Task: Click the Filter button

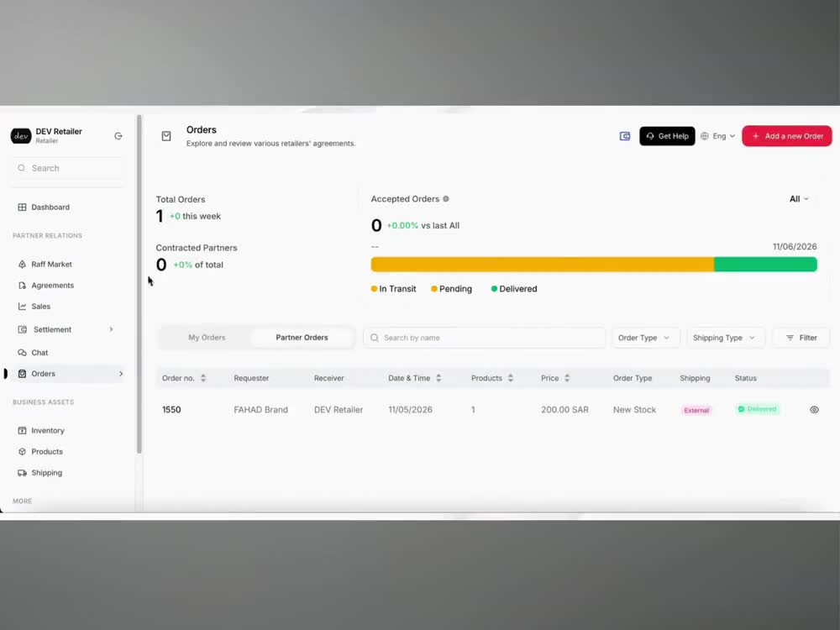Action: pos(801,338)
